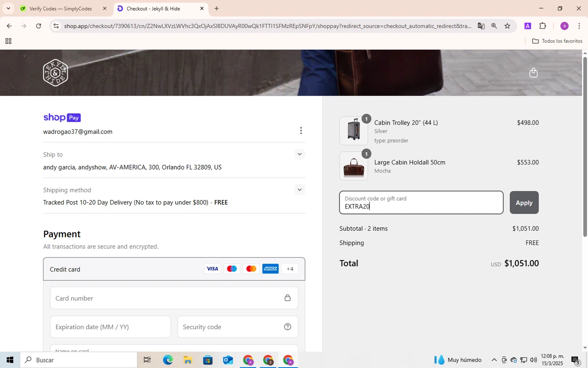
Task: Bookmark this page with the star
Action: tap(507, 26)
